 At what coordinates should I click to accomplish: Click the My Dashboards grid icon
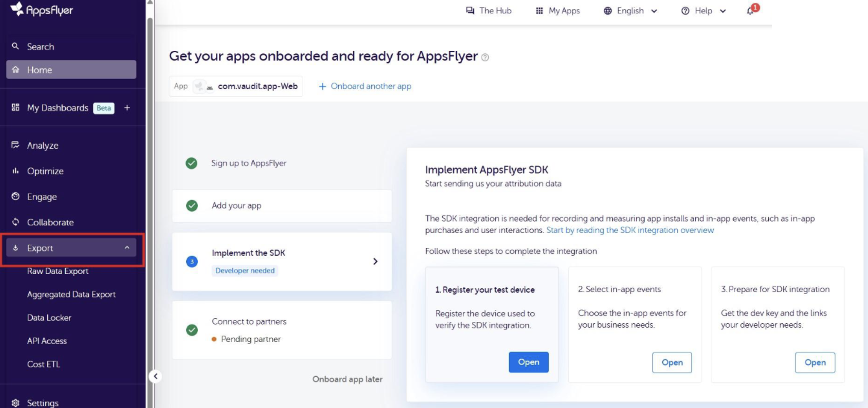[15, 107]
